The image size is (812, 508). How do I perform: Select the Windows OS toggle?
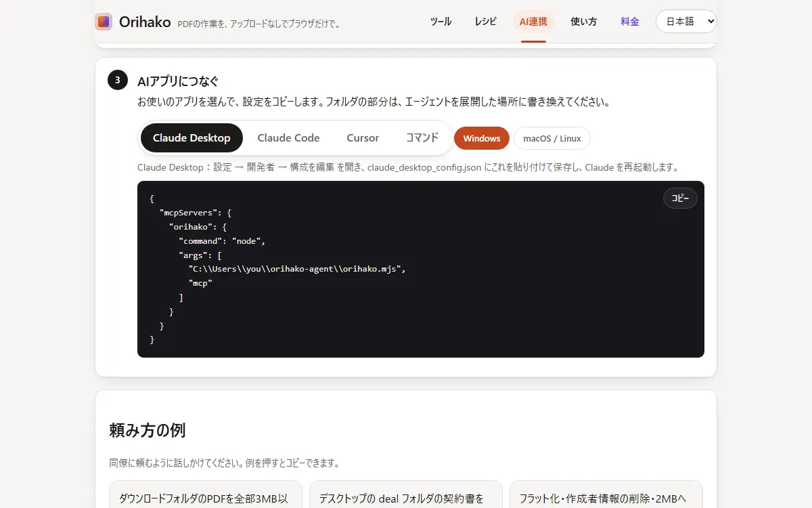pos(482,138)
